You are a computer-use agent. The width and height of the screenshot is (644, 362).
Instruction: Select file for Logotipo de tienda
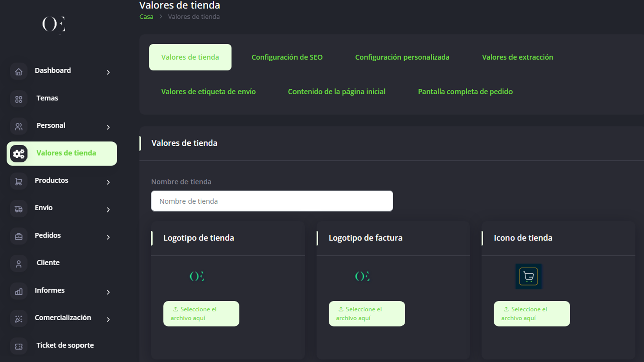tap(201, 314)
